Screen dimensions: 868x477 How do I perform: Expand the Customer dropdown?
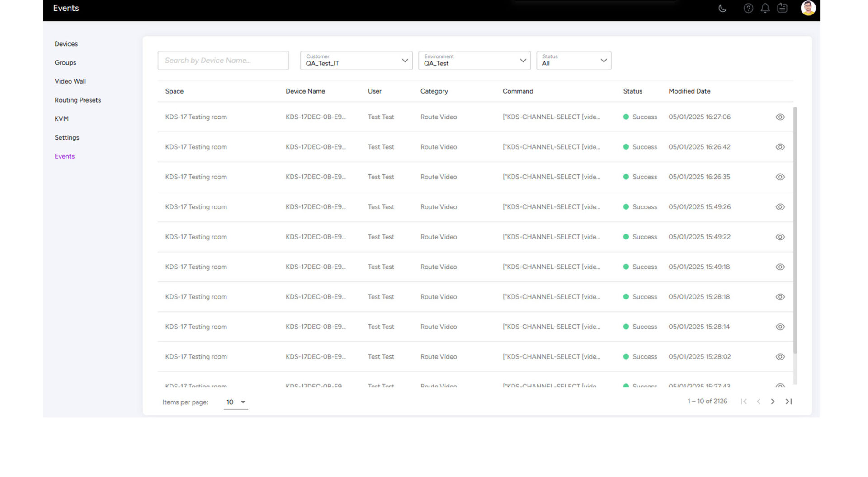(356, 61)
